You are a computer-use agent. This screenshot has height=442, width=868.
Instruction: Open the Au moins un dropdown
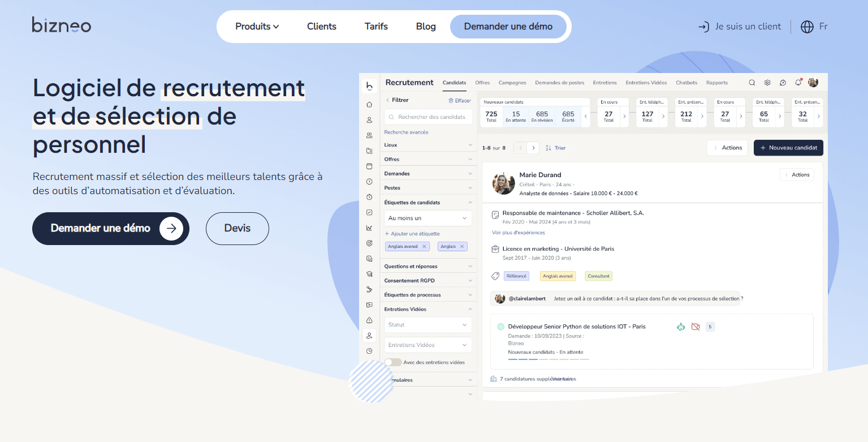[x=429, y=218]
